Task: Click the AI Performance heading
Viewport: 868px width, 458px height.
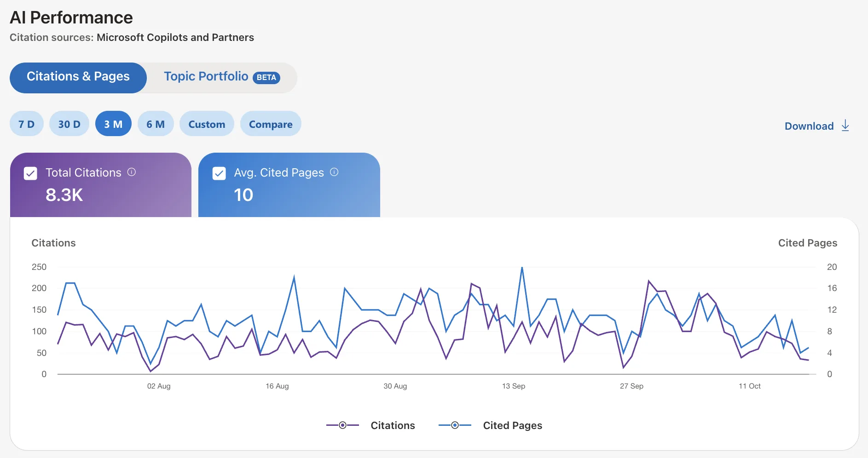Action: click(71, 17)
